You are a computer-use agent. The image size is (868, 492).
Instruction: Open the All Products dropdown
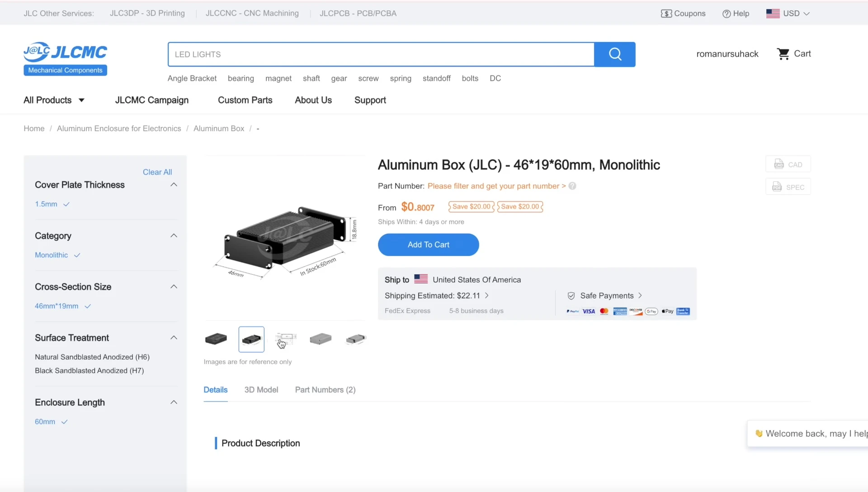(54, 100)
